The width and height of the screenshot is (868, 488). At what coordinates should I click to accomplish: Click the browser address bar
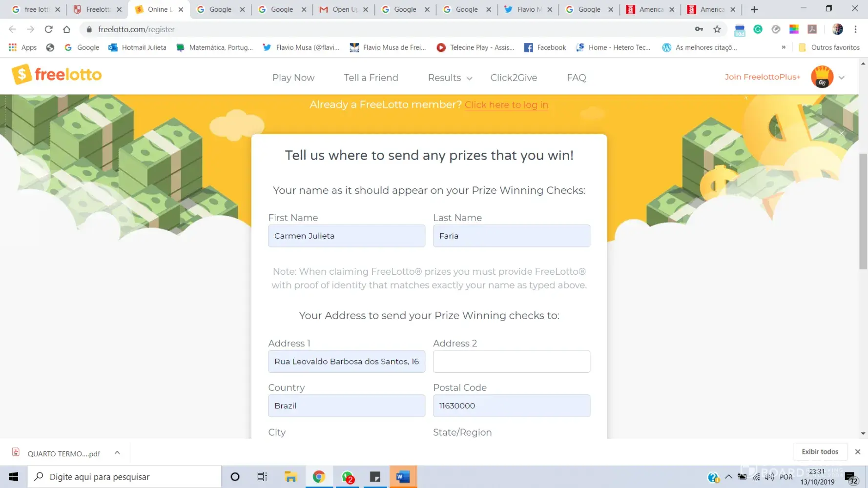coord(391,29)
